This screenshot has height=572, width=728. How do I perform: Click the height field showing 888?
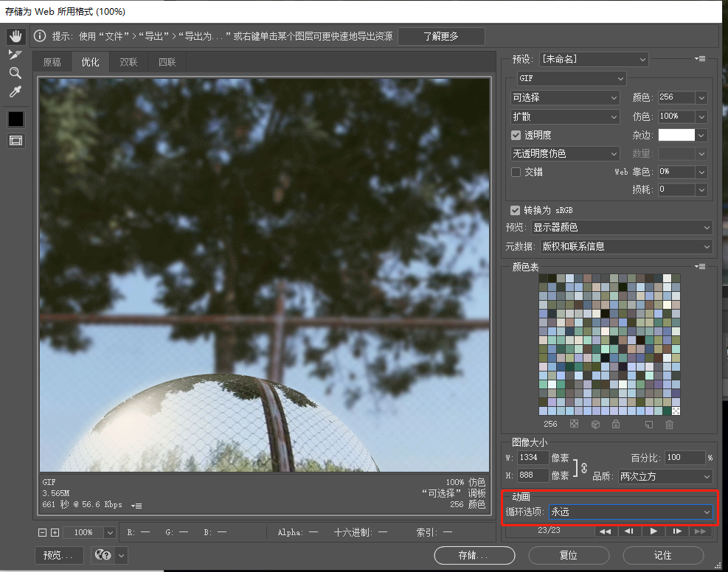coord(533,475)
